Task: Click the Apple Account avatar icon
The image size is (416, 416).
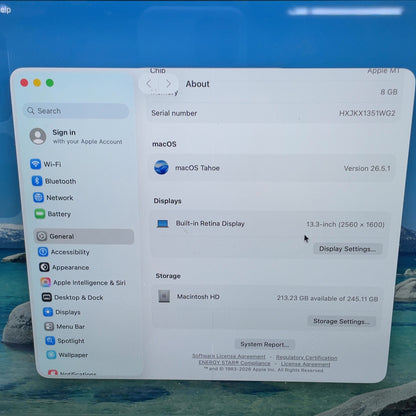Action: [x=38, y=136]
